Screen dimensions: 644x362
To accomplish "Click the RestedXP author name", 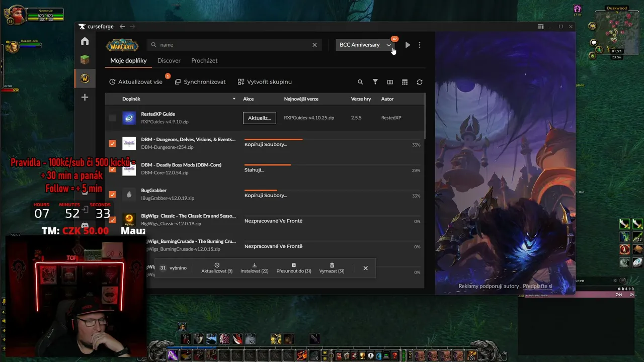I will point(391,118).
